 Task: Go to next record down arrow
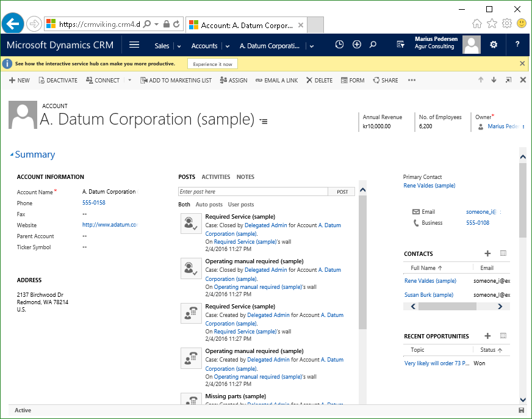point(494,80)
